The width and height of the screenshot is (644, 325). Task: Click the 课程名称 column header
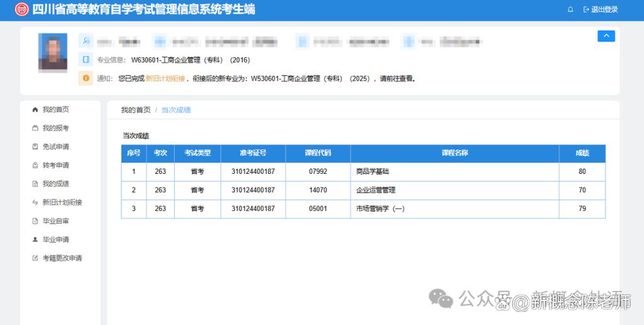pyautogui.click(x=455, y=153)
